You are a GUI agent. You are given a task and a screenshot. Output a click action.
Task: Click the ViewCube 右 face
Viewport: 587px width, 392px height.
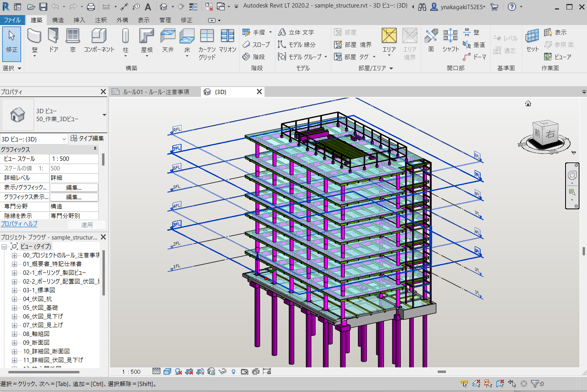point(550,134)
